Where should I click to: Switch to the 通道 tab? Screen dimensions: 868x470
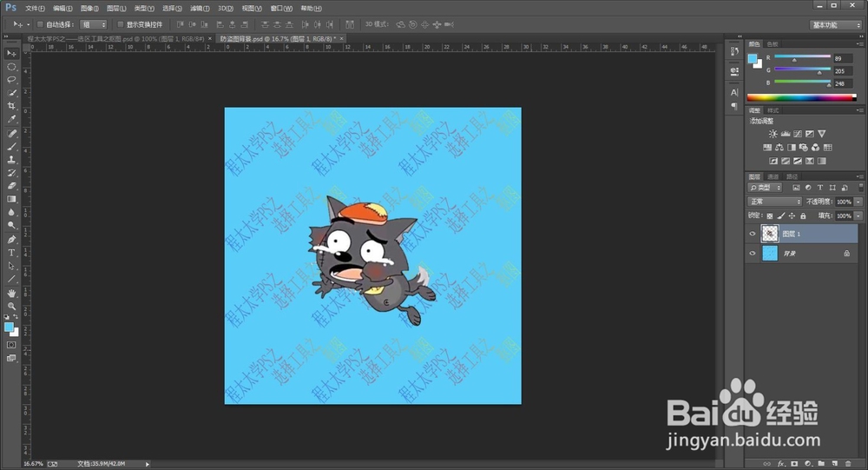coord(773,176)
